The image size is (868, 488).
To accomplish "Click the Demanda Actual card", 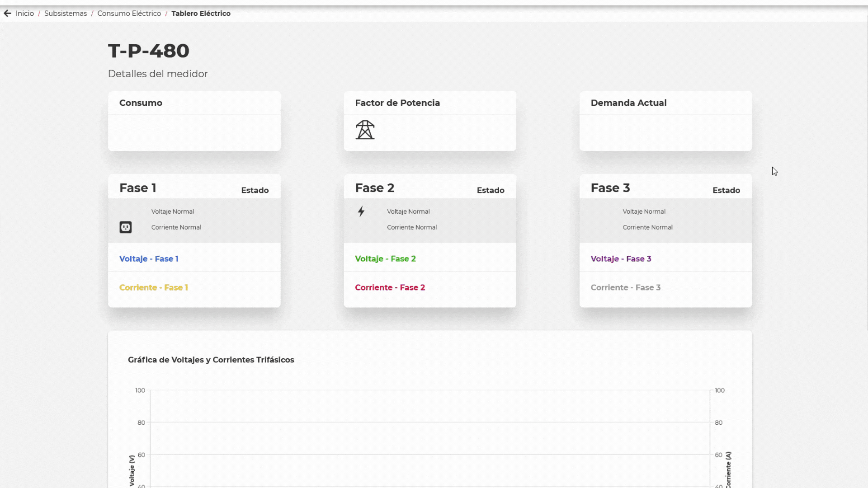I will pos(665,121).
